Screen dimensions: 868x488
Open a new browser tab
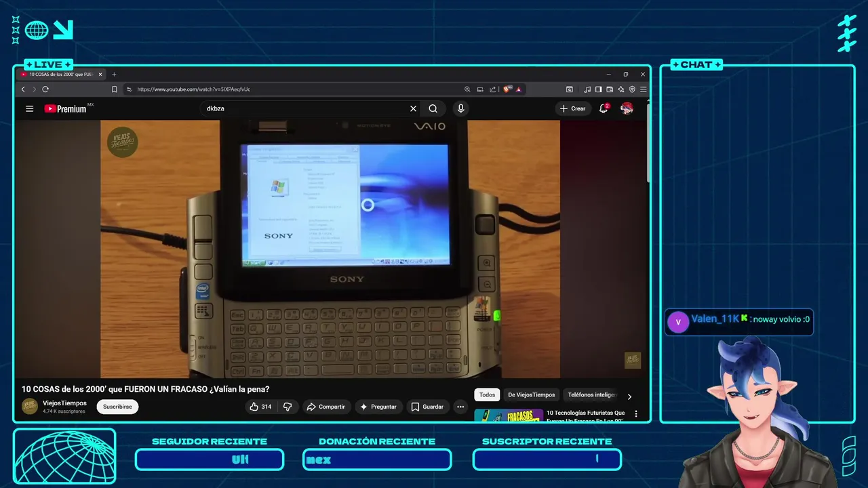click(x=114, y=74)
